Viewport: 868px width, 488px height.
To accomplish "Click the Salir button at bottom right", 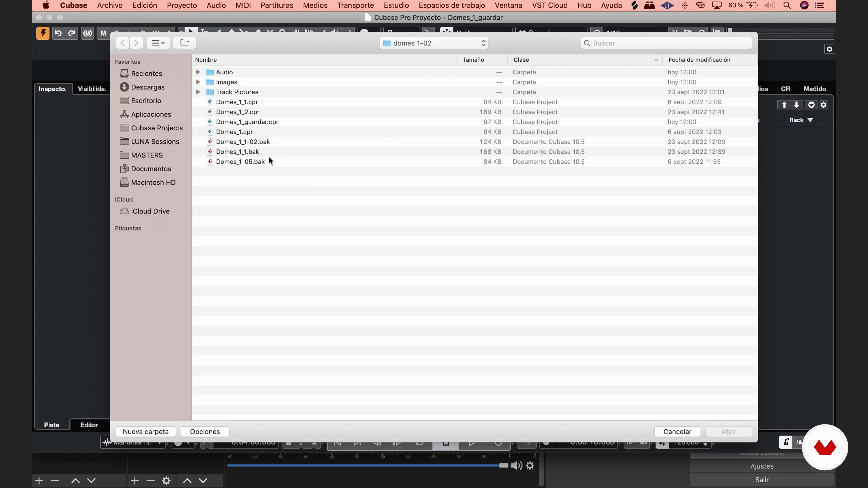I will pyautogui.click(x=762, y=480).
